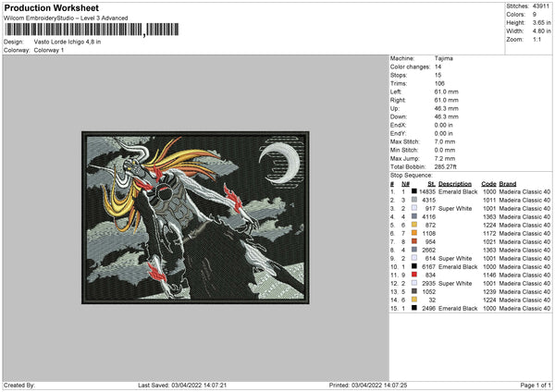
Task: Select the Zoom value 1:1
Action: (x=536, y=39)
